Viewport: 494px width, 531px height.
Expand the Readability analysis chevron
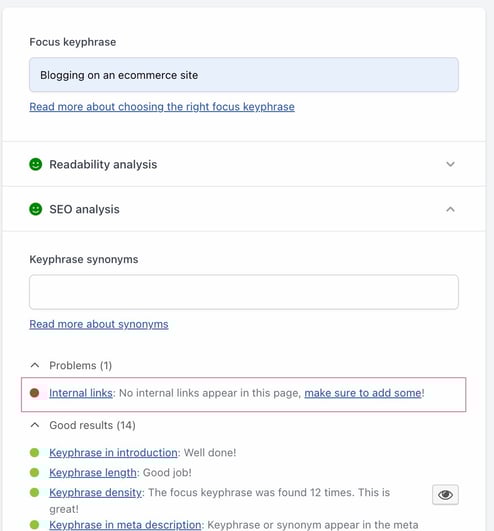point(450,164)
